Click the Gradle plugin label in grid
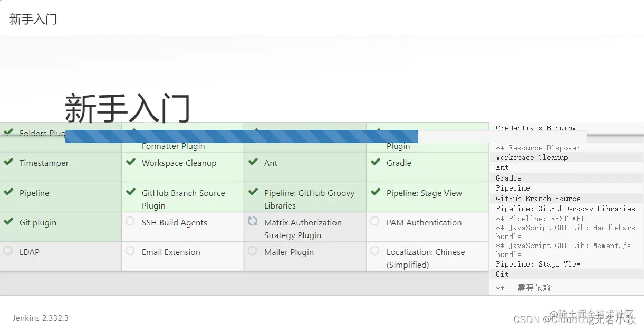The width and height of the screenshot is (644, 330). 399,163
